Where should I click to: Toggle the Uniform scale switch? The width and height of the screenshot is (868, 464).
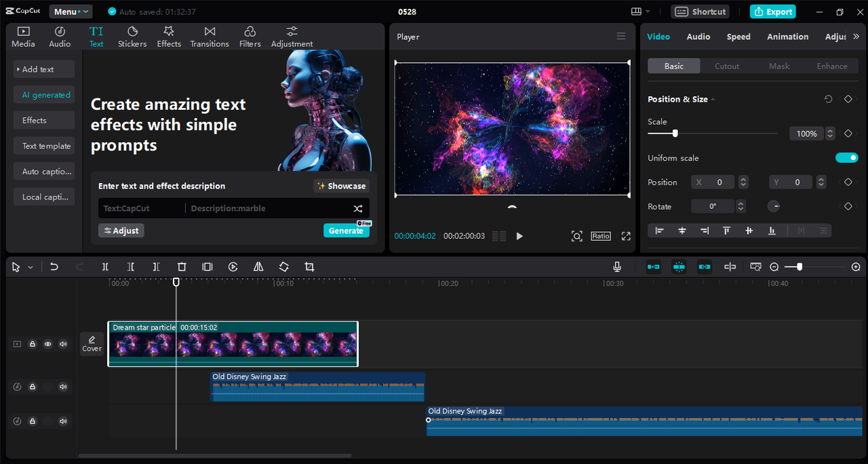[846, 158]
